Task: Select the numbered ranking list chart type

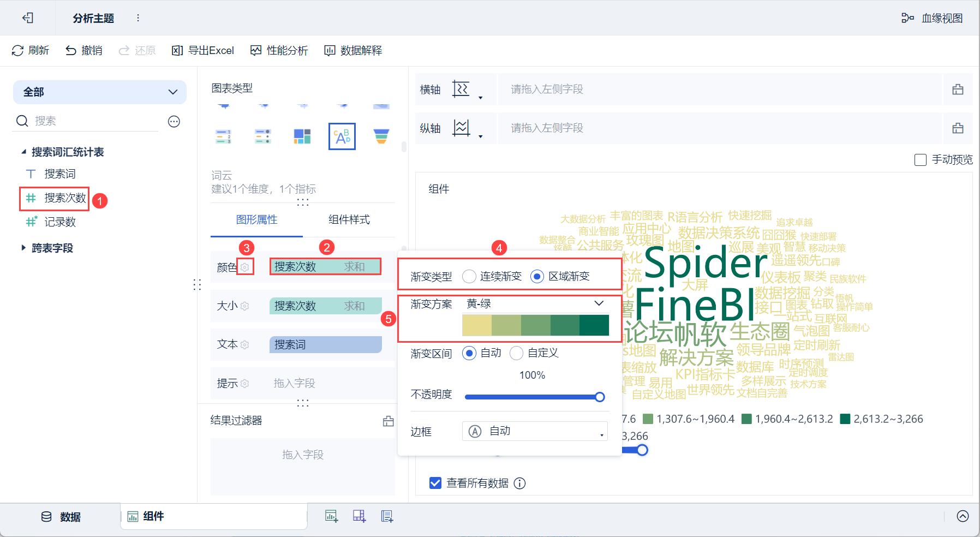Action: pos(223,136)
